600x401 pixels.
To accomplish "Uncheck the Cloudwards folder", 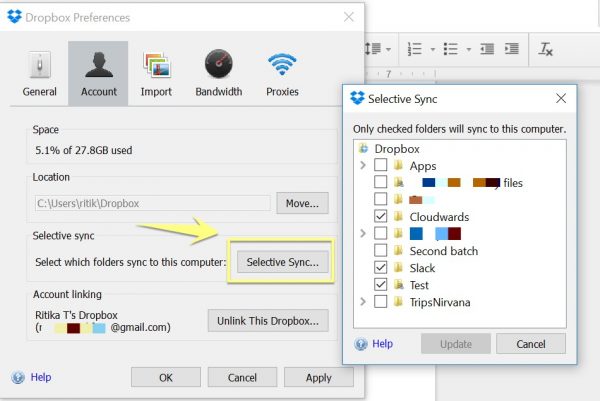I will click(x=380, y=216).
